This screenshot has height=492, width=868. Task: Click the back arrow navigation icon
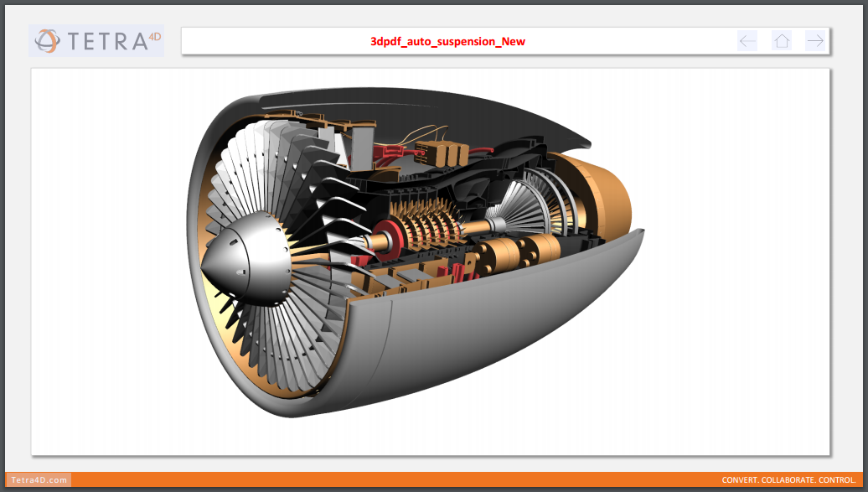(747, 40)
